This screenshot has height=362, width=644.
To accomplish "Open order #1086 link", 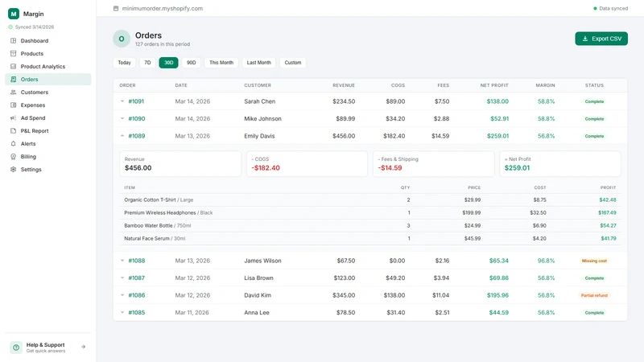I will pos(136,295).
